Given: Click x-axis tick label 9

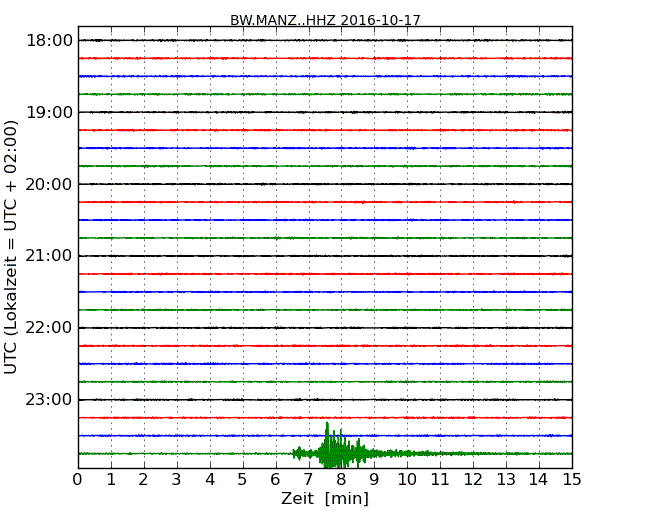Looking at the screenshot, I should [374, 480].
